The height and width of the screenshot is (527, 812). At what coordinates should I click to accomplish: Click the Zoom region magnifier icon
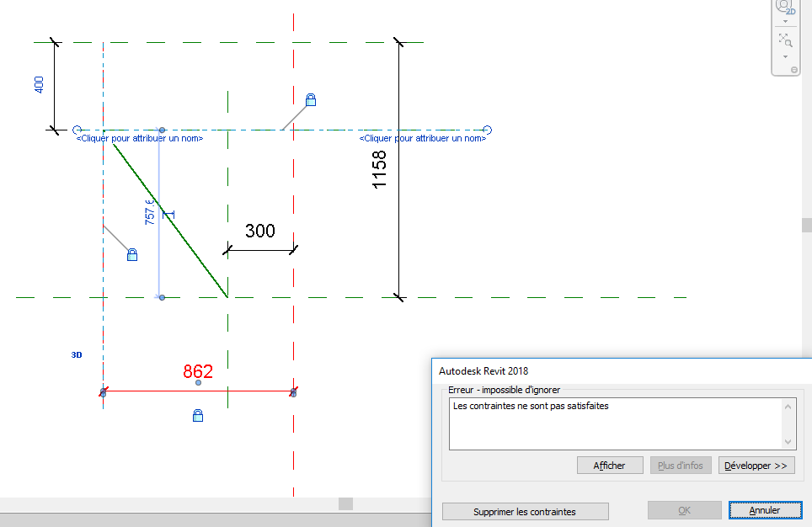(785, 40)
